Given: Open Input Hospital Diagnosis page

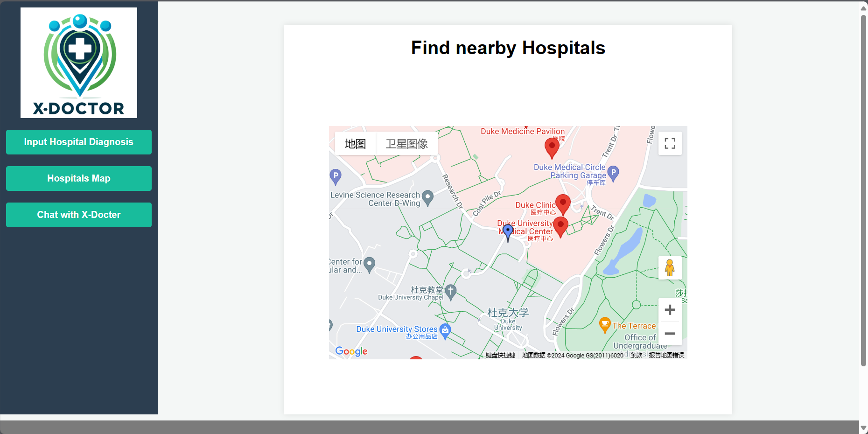Looking at the screenshot, I should [x=79, y=142].
